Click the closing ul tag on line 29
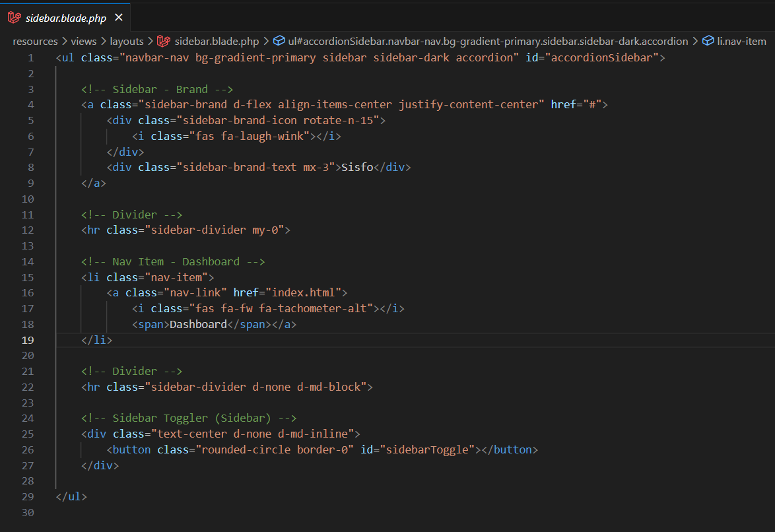Image resolution: width=775 pixels, height=532 pixels. 71,496
